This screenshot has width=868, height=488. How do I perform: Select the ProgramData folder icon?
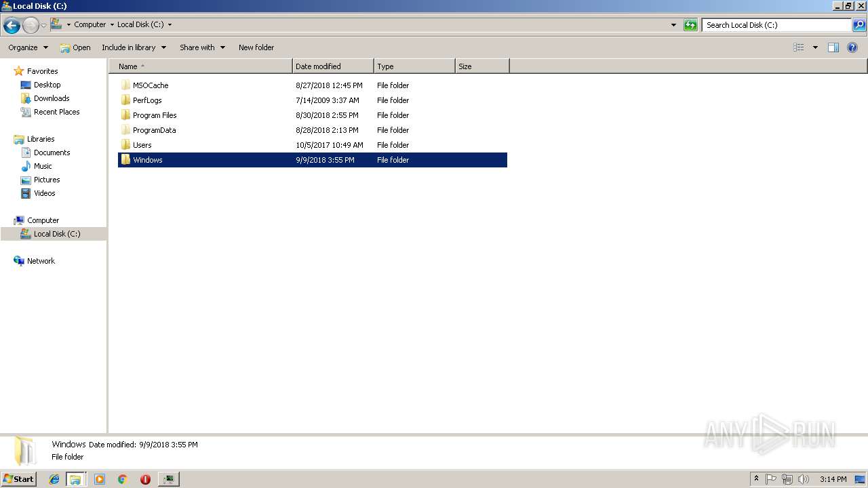[x=125, y=130]
